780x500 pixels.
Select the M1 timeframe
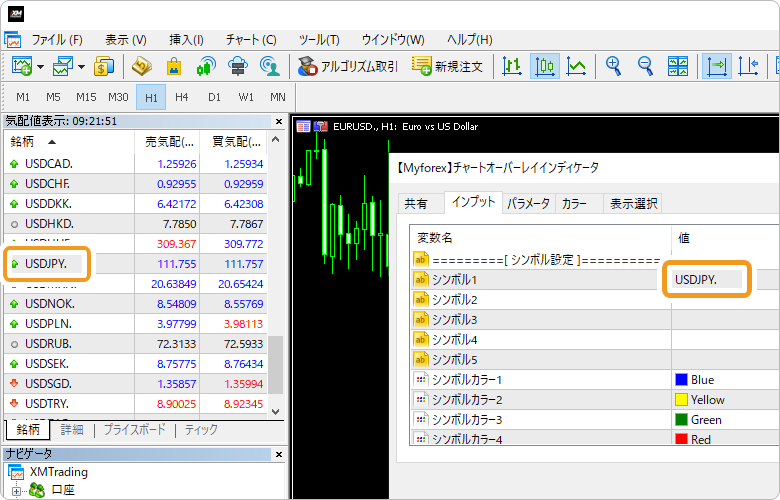pos(23,97)
